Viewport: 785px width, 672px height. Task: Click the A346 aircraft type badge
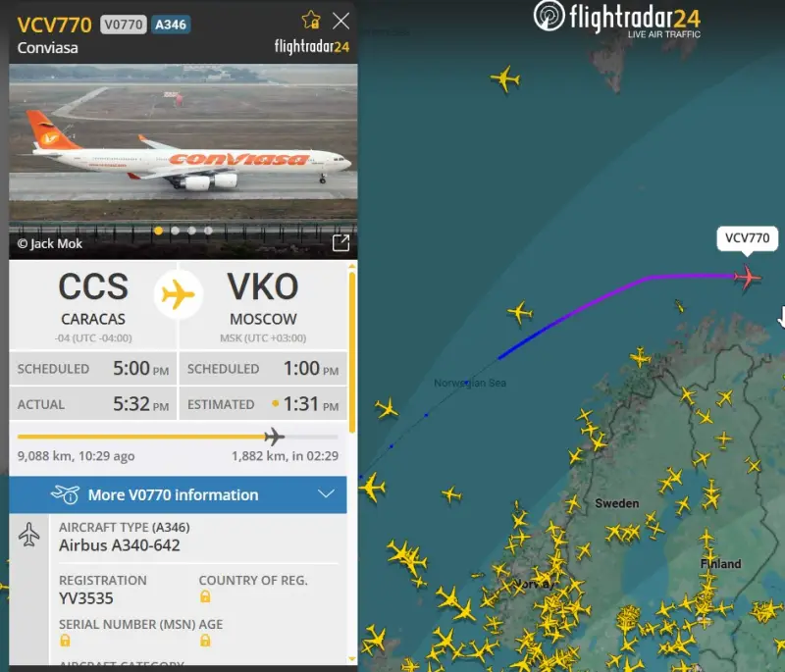171,25
